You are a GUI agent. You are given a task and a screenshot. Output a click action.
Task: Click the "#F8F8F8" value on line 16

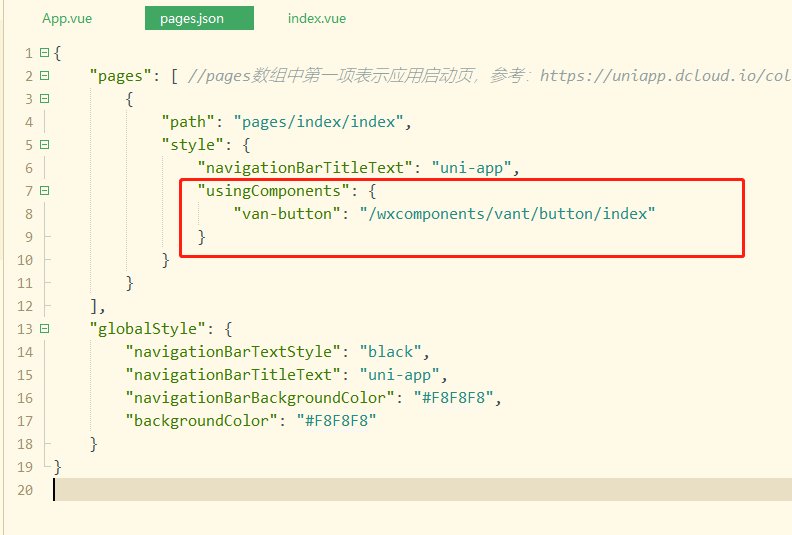[x=454, y=398]
